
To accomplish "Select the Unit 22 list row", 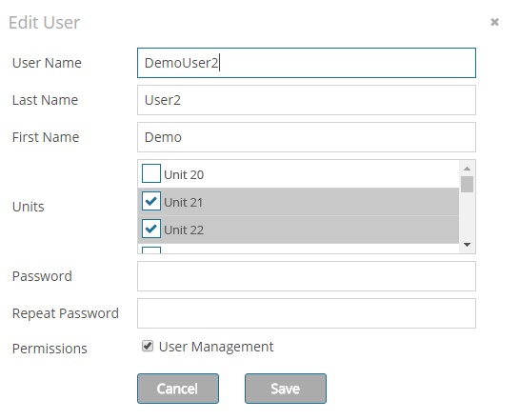I will coord(298,230).
